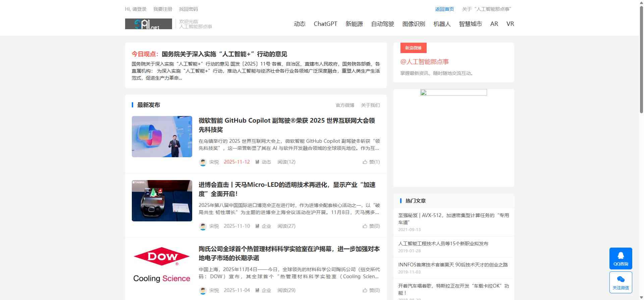Click thumbs-up icon on GitHub Copilot article
Image resolution: width=644 pixels, height=300 pixels.
pos(365,162)
